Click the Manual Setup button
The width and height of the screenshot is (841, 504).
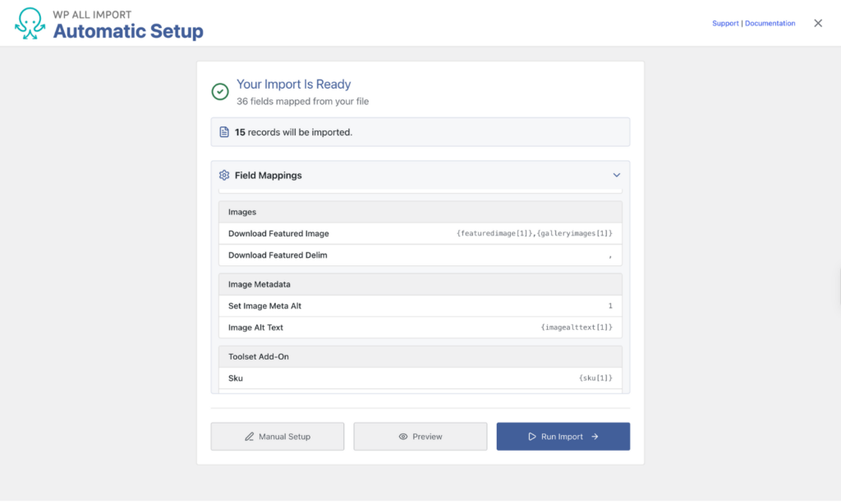click(x=278, y=437)
